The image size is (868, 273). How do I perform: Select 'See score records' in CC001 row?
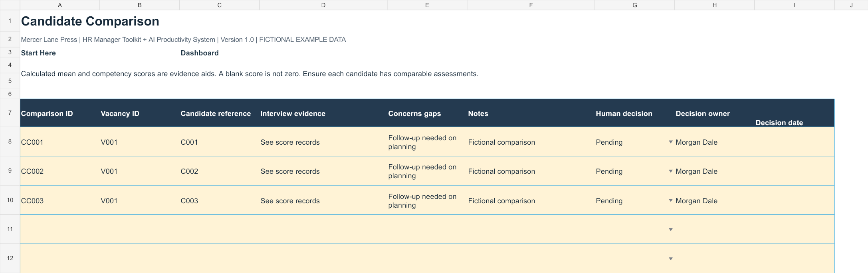(x=323, y=142)
